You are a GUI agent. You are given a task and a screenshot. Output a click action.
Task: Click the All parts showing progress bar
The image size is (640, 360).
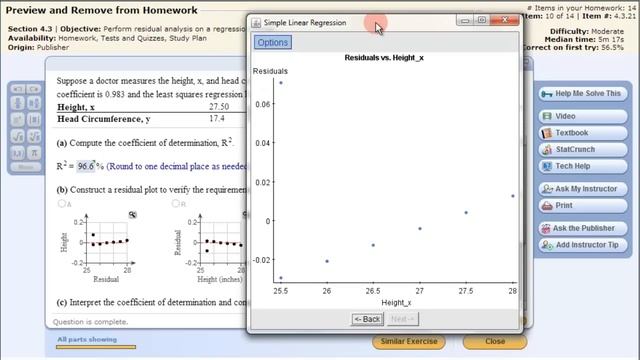coord(96,347)
